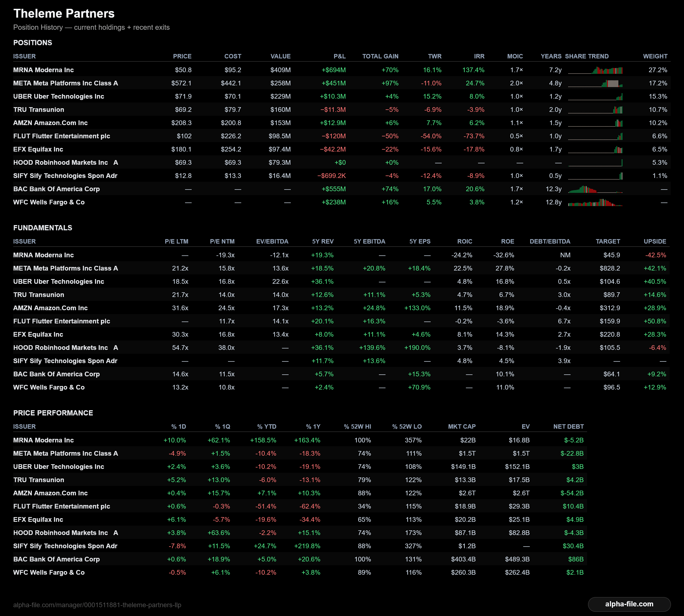The image size is (684, 616).
Task: Select WFC Wells Fargo in Fundamentals table
Action: [x=49, y=387]
